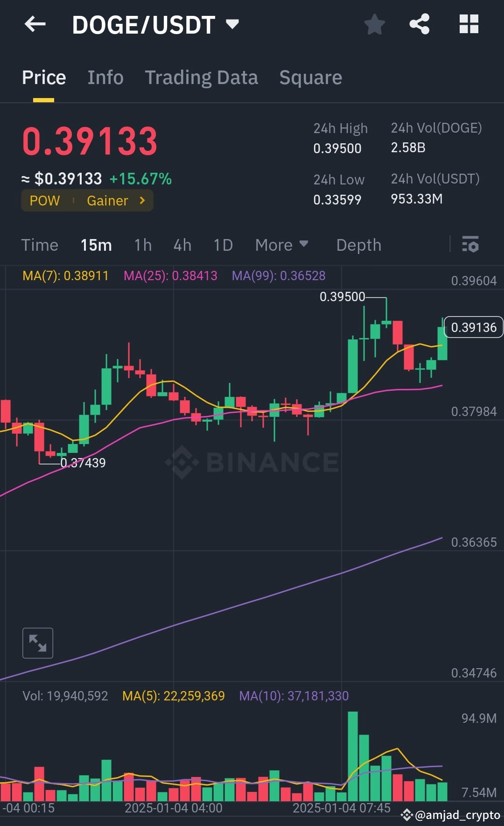Enable the 1D candlestick view

click(x=223, y=245)
